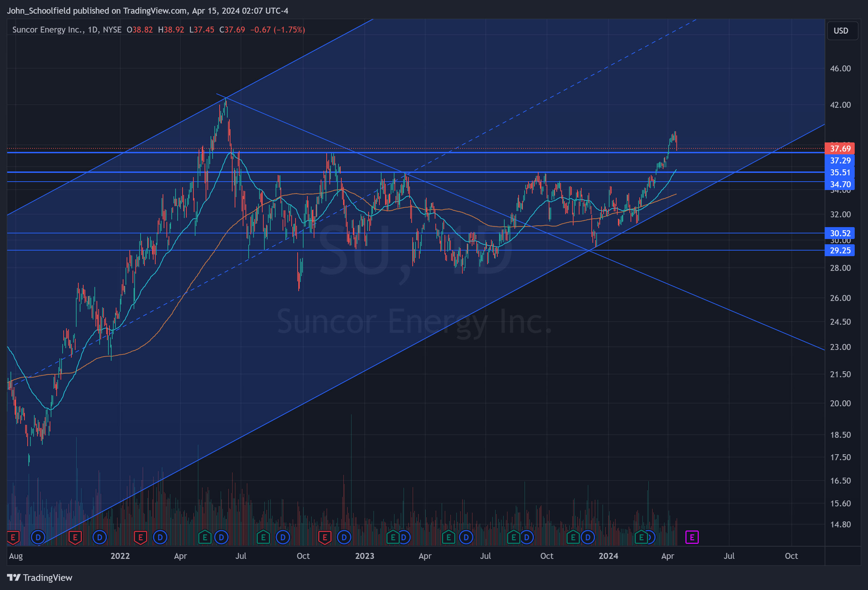The width and height of the screenshot is (868, 590).
Task: Click the dividend D marker right after Aug 2021
Action: click(38, 538)
